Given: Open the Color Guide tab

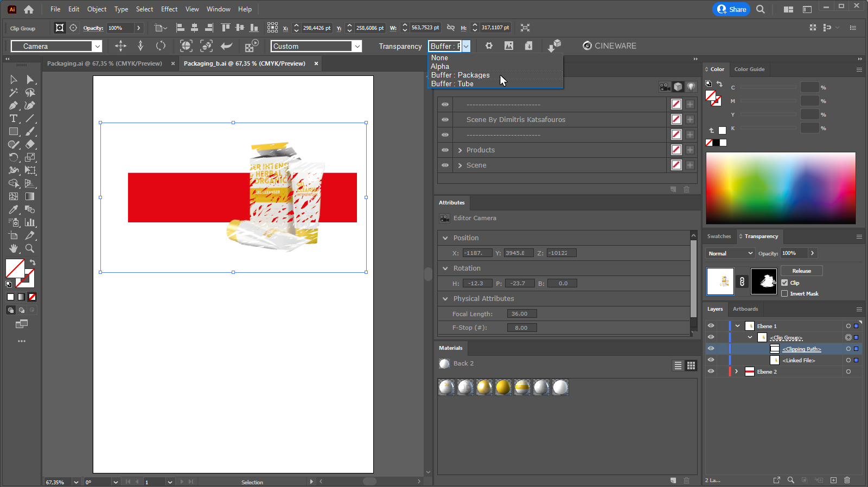Looking at the screenshot, I should tap(749, 69).
